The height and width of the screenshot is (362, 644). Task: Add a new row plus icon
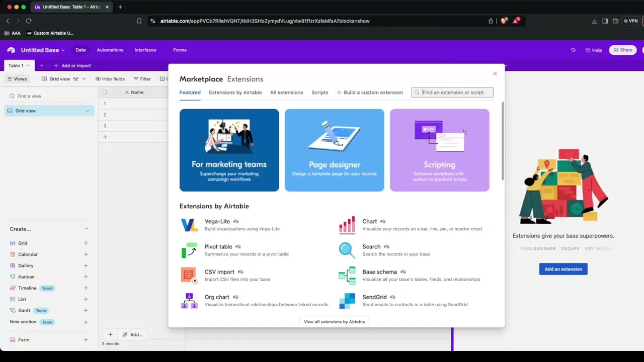point(105,137)
